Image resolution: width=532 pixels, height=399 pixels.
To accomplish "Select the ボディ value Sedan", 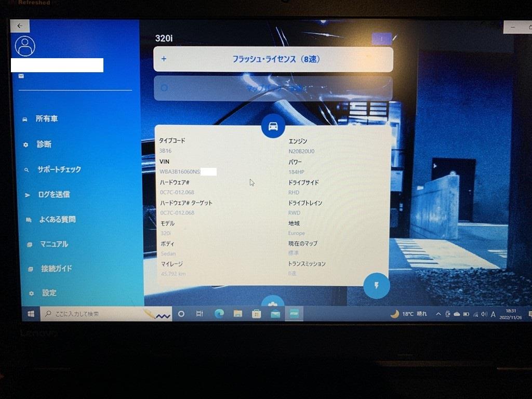I will tap(168, 254).
